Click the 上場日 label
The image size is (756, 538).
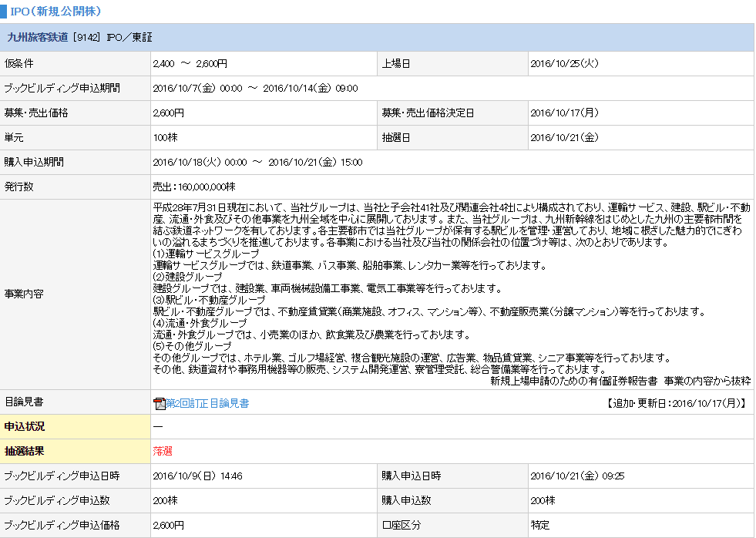click(396, 64)
